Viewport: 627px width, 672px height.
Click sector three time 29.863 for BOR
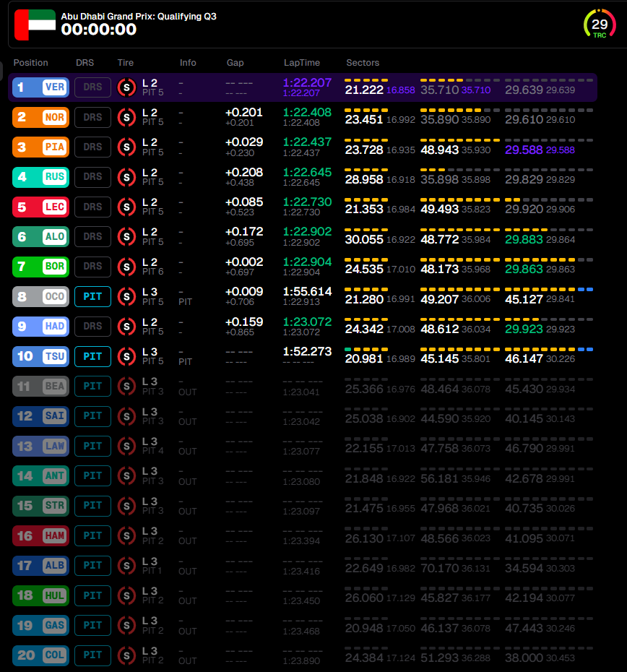coord(524,269)
